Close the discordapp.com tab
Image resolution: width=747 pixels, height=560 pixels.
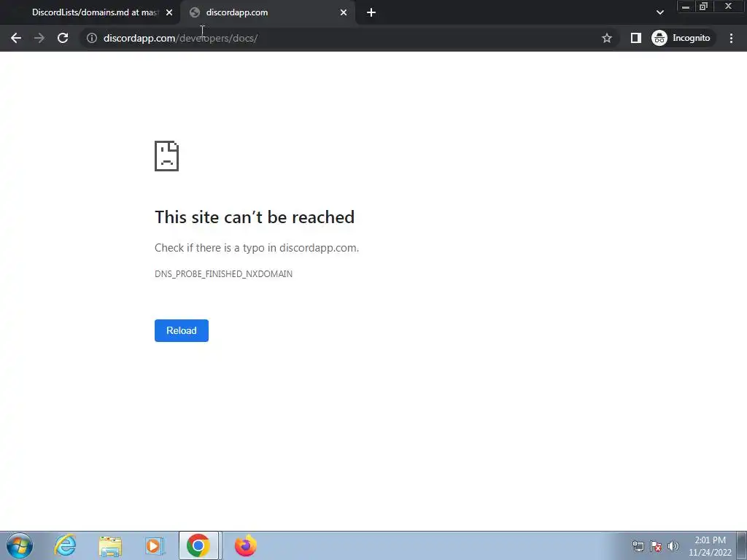click(x=344, y=12)
